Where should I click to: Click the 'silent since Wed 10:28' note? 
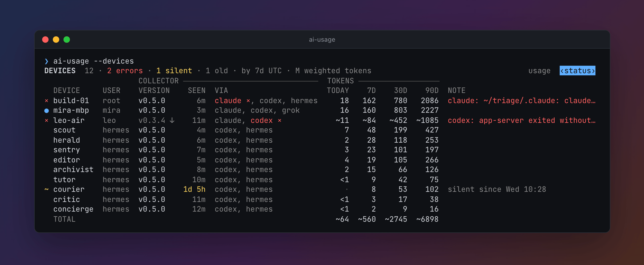pyautogui.click(x=497, y=189)
